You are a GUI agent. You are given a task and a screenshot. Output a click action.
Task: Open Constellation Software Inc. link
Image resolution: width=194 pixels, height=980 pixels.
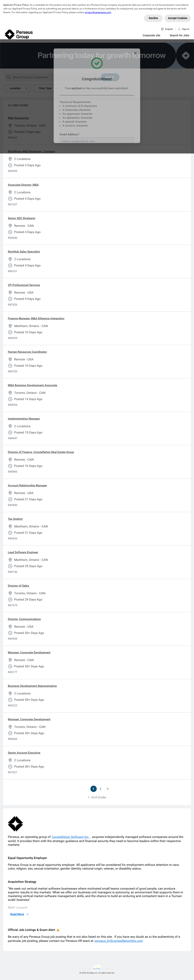[x=70, y=837]
